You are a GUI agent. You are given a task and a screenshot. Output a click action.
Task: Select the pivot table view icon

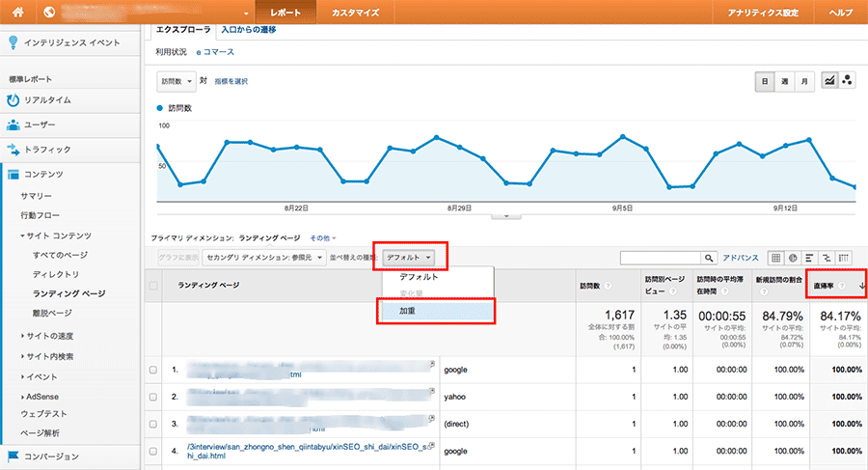tap(844, 258)
